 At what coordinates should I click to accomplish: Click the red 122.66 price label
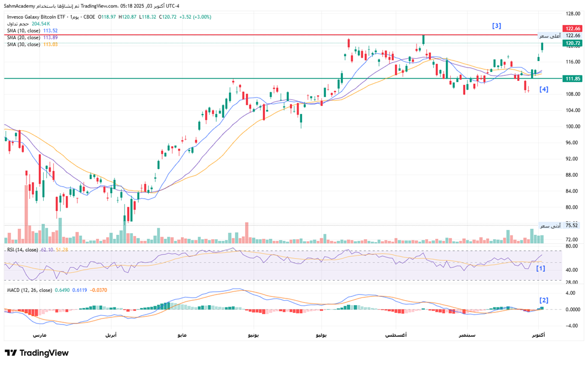point(573,28)
